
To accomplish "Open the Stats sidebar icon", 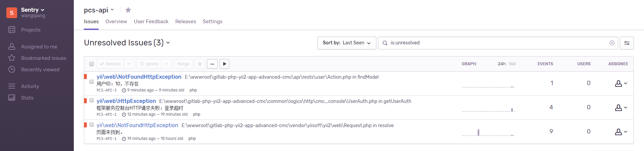I will [x=12, y=98].
